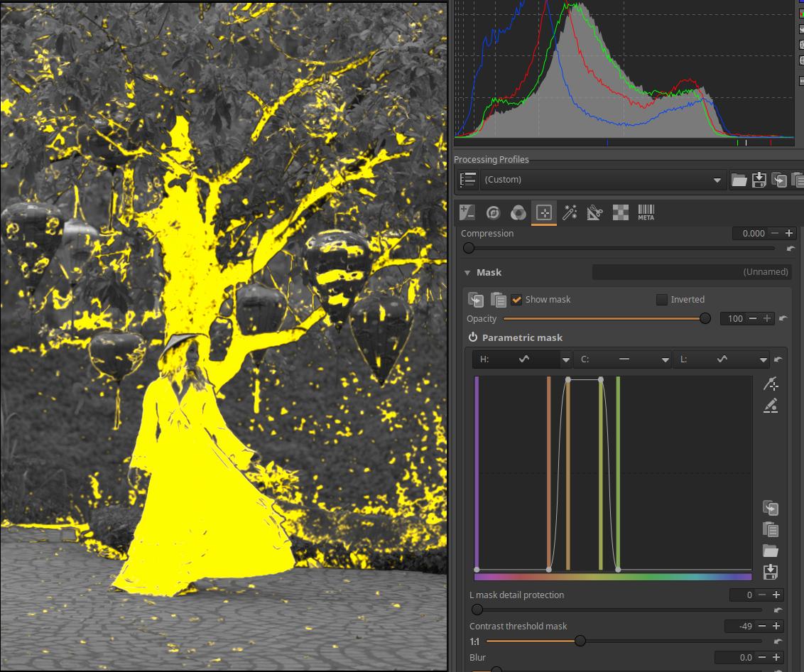The height and width of the screenshot is (672, 804).
Task: Load a curve from file folder icon
Action: [771, 551]
